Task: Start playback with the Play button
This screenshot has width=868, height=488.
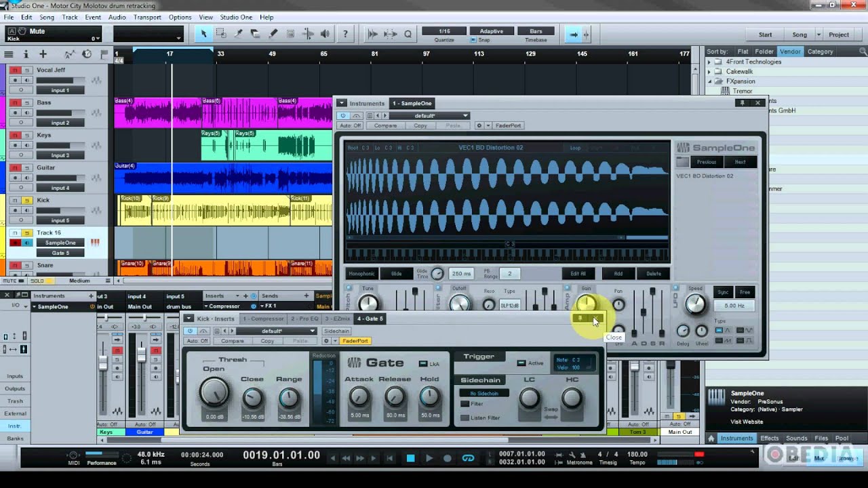Action: (429, 458)
